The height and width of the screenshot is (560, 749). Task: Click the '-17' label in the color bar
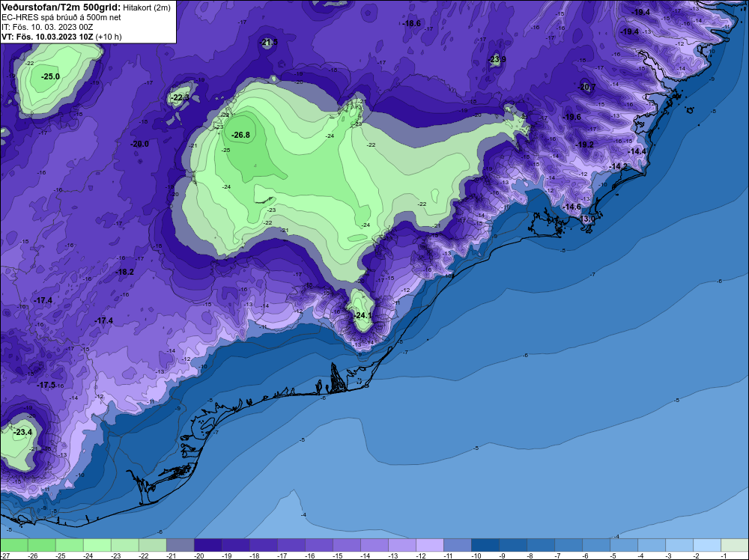tap(282, 556)
